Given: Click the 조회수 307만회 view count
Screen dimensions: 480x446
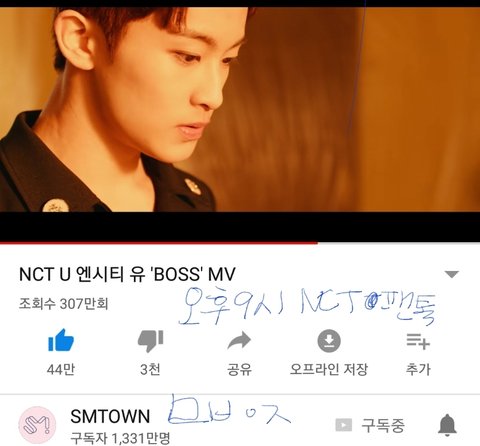Looking at the screenshot, I should pyautogui.click(x=63, y=304).
